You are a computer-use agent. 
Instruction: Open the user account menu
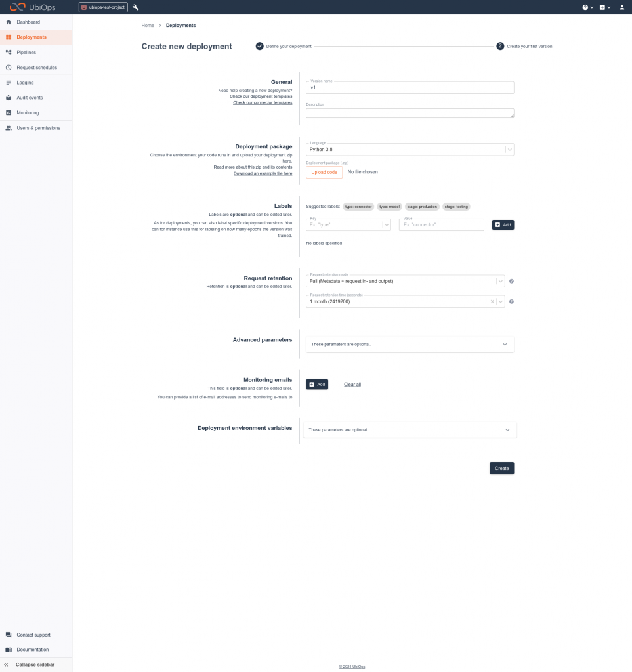(x=622, y=7)
